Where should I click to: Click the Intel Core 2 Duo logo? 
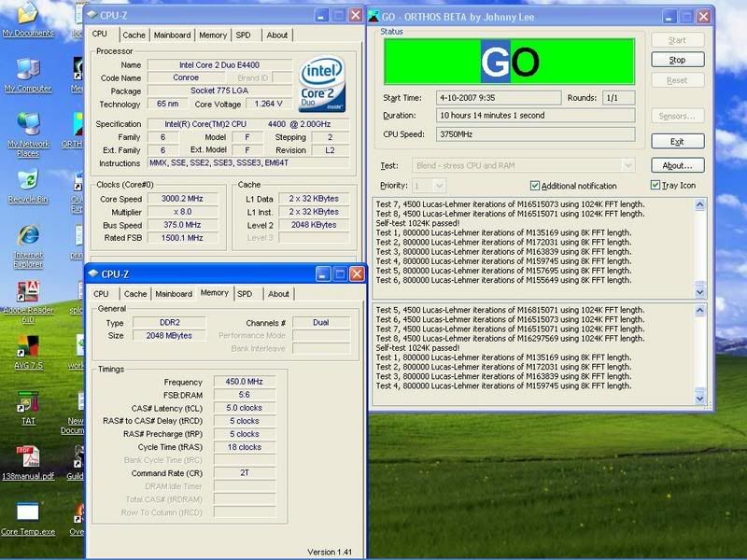[x=322, y=84]
